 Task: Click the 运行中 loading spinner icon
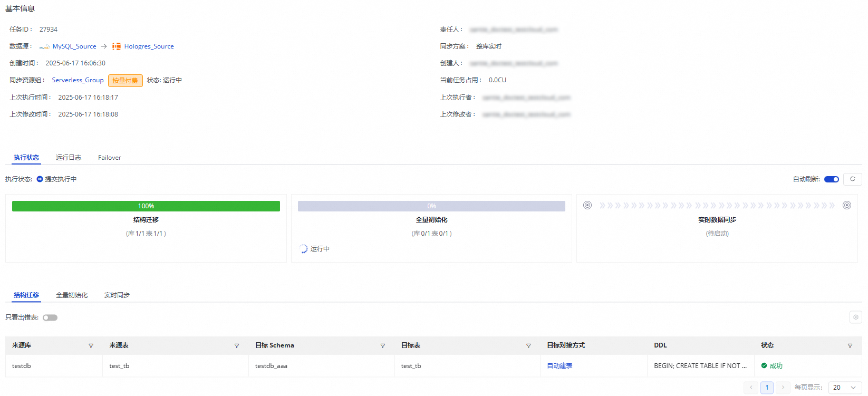pyautogui.click(x=303, y=249)
